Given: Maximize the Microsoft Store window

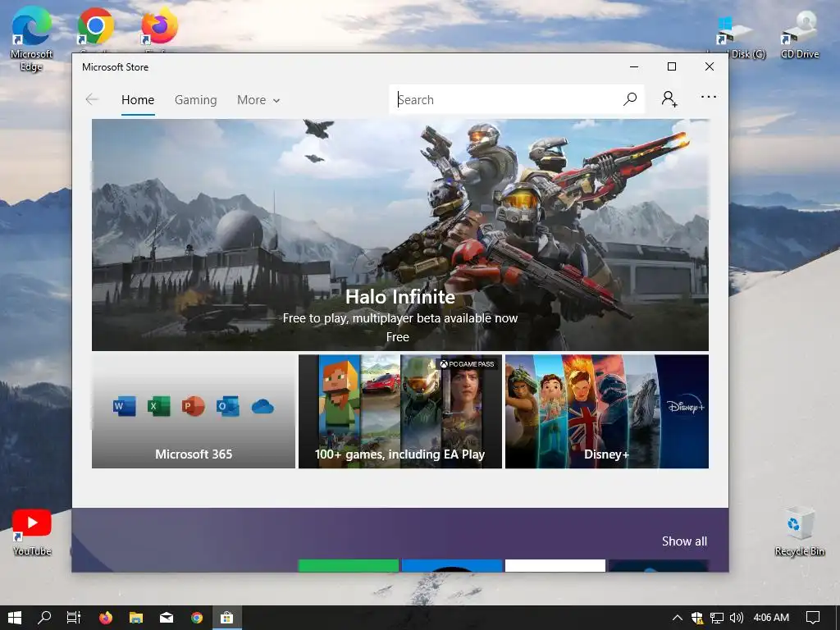Looking at the screenshot, I should pyautogui.click(x=672, y=67).
